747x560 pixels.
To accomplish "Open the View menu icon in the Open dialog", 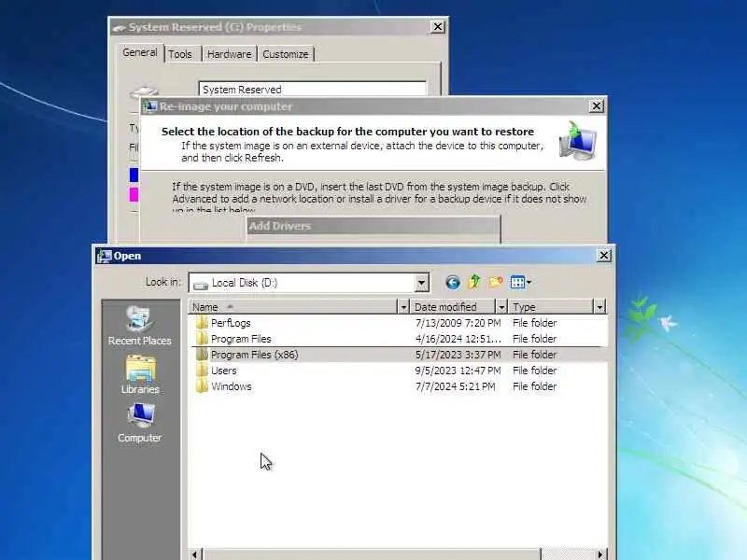I will click(x=520, y=283).
